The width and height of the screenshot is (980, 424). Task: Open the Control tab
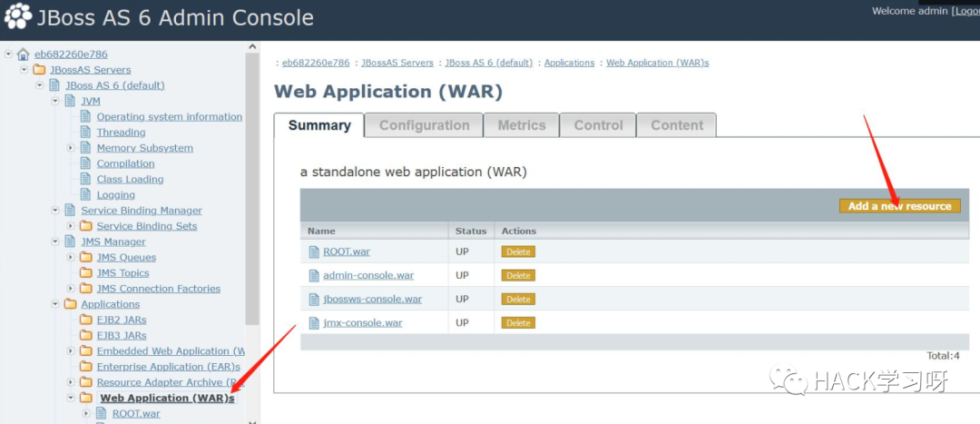[598, 125]
